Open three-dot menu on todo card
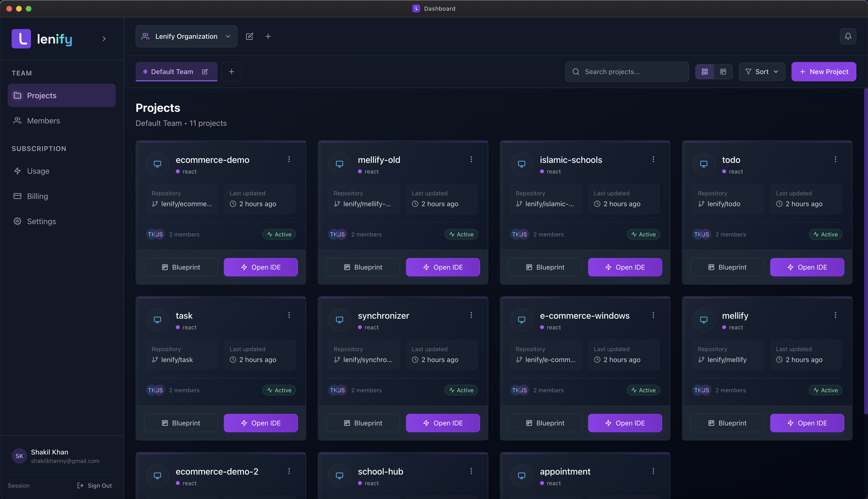This screenshot has width=868, height=499. click(835, 159)
